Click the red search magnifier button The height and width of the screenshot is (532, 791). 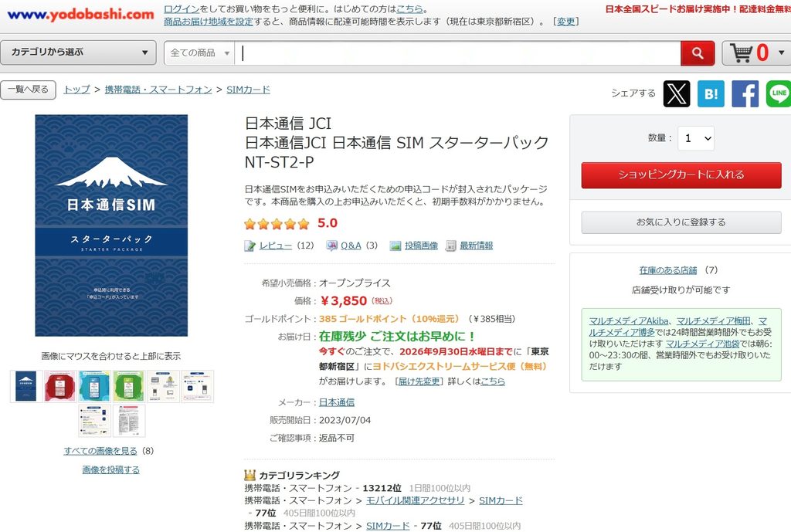click(x=698, y=53)
